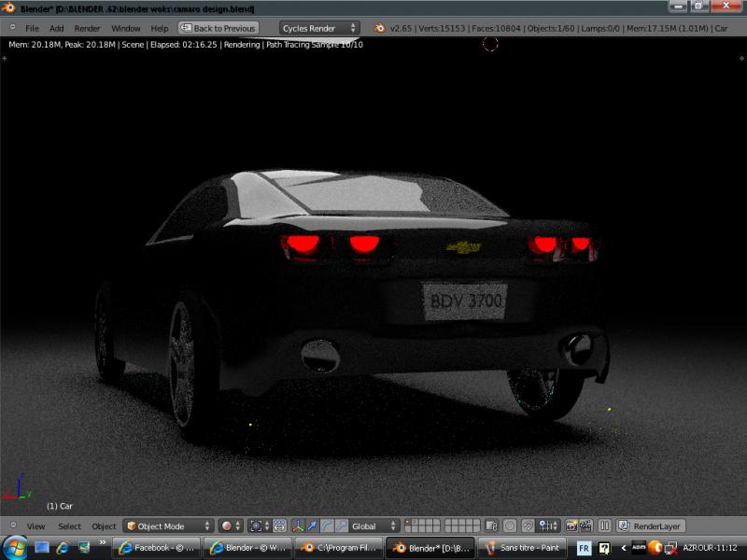Open the viewport shading mode selector
Image resolution: width=747 pixels, height=560 pixels.
[231, 525]
